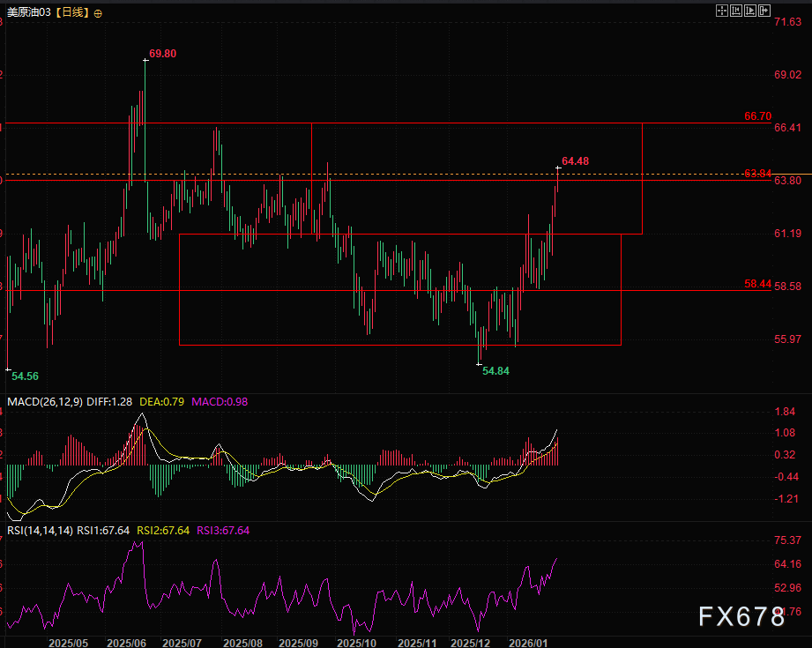
Task: Select the 日线 period label
Action: [72, 12]
